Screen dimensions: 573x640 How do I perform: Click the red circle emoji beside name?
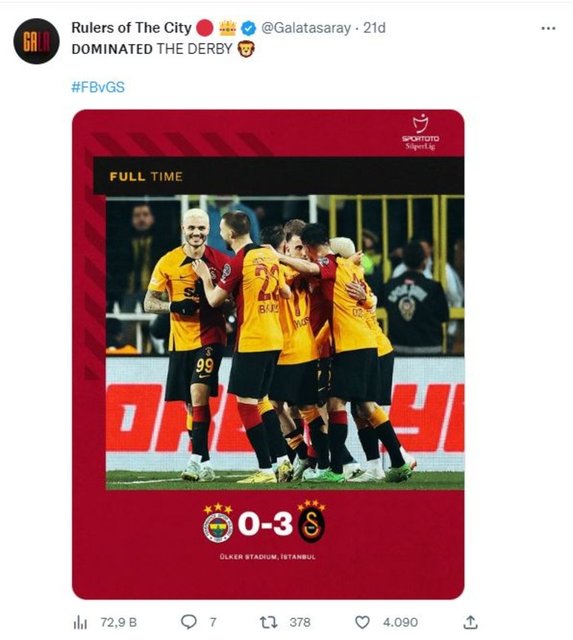[x=205, y=28]
